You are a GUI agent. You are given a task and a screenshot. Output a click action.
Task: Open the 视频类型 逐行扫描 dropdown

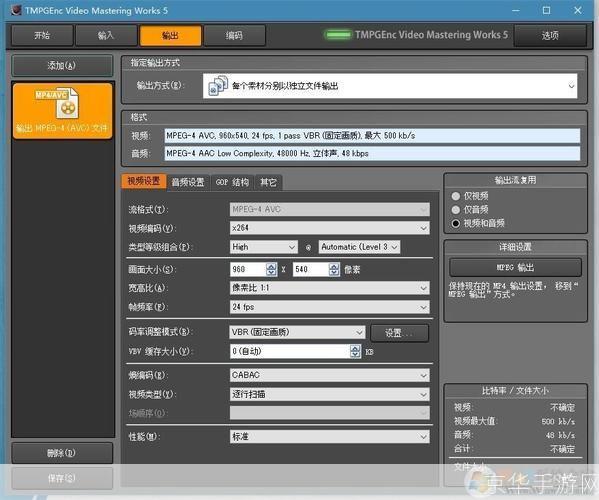point(329,394)
